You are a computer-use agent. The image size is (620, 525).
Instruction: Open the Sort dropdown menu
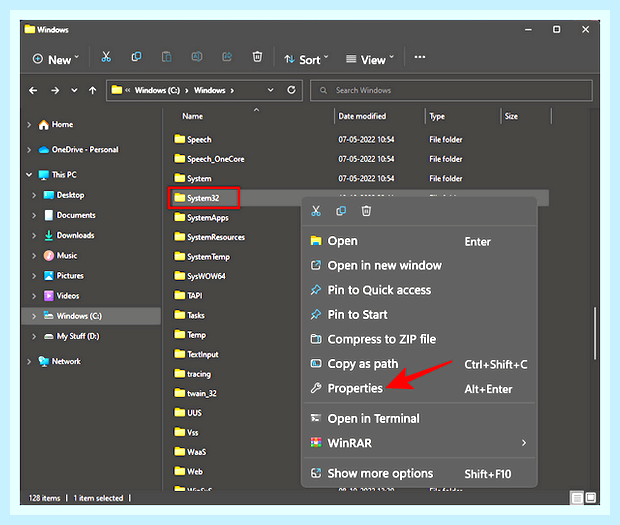(x=306, y=59)
